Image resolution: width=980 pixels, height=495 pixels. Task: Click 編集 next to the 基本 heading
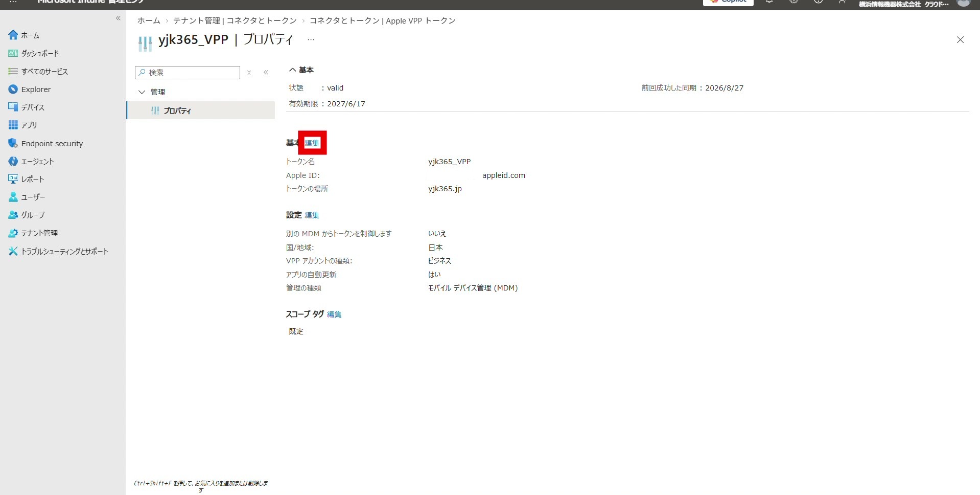tap(312, 143)
